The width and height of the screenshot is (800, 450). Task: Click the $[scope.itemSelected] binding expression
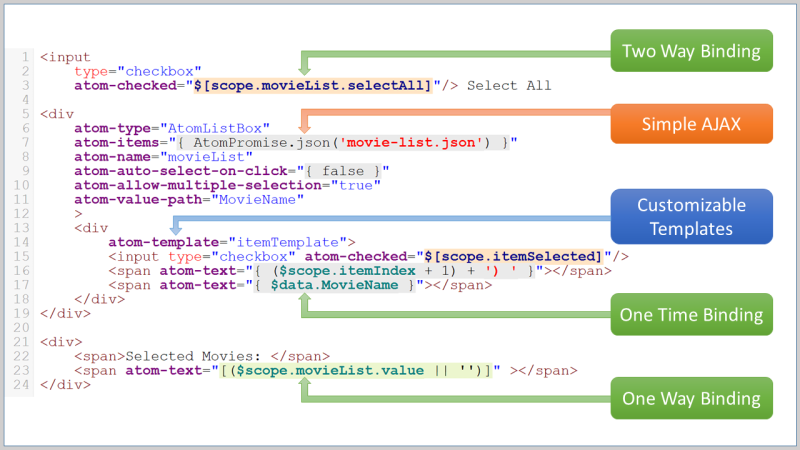click(526, 256)
